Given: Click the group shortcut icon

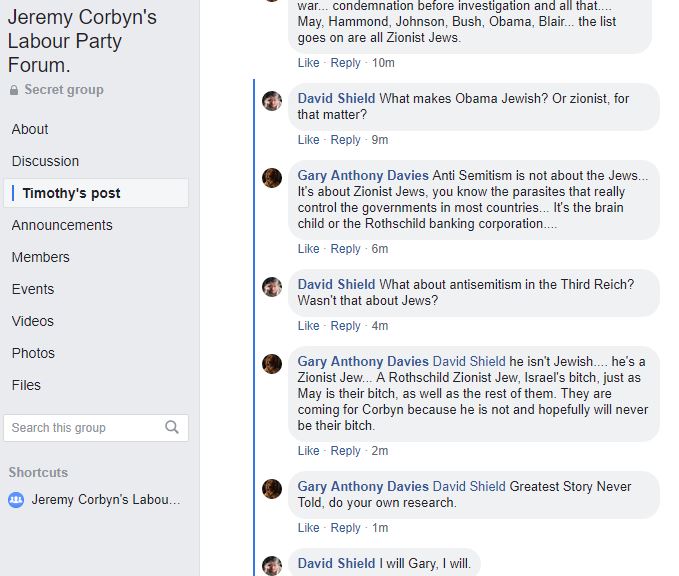Looking at the screenshot, I should [16, 500].
